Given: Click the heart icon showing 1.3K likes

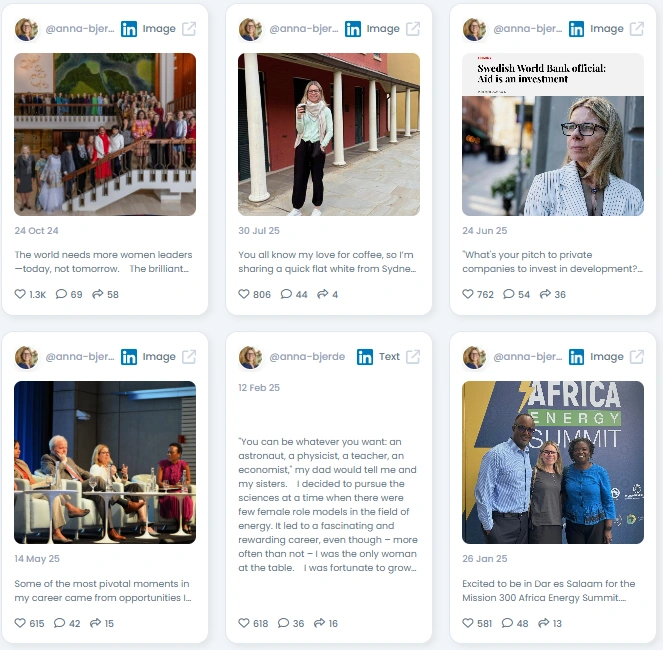Looking at the screenshot, I should pos(20,294).
